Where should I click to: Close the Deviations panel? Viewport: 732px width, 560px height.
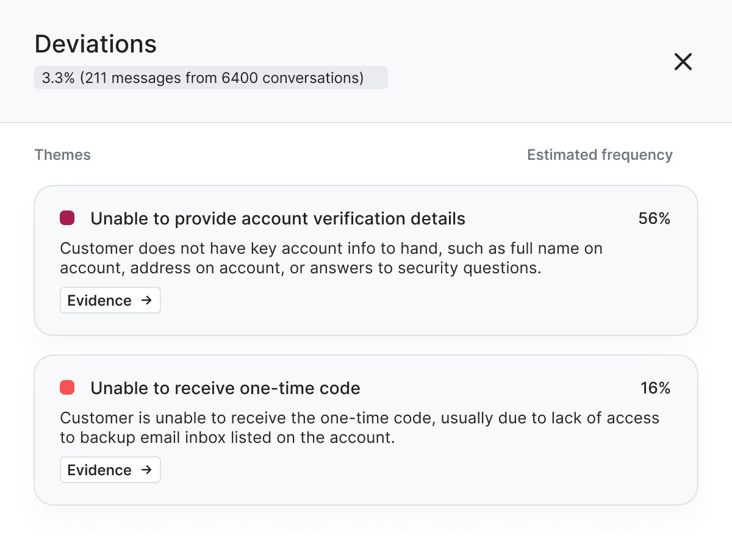pos(683,61)
